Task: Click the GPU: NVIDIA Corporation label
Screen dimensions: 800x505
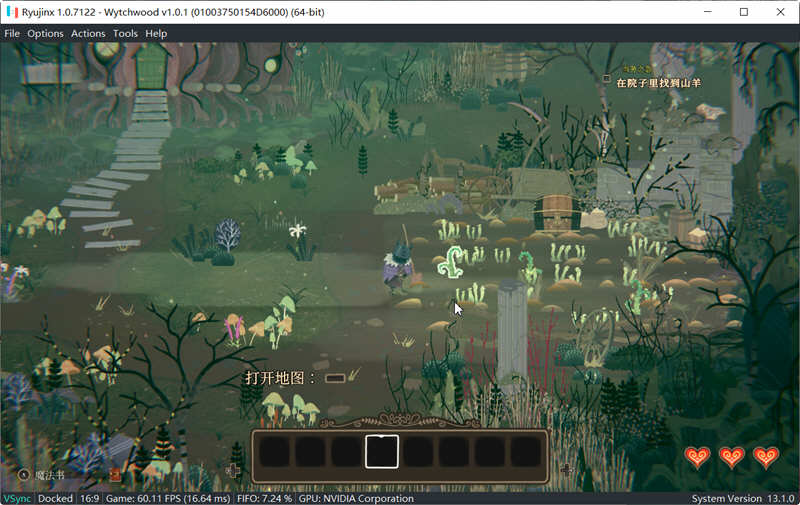Action: click(x=356, y=498)
